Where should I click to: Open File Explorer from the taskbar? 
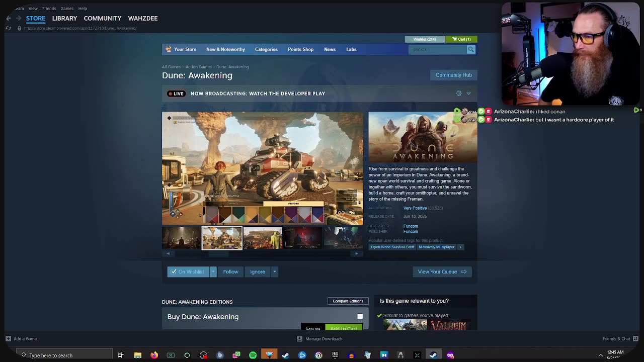pyautogui.click(x=137, y=355)
